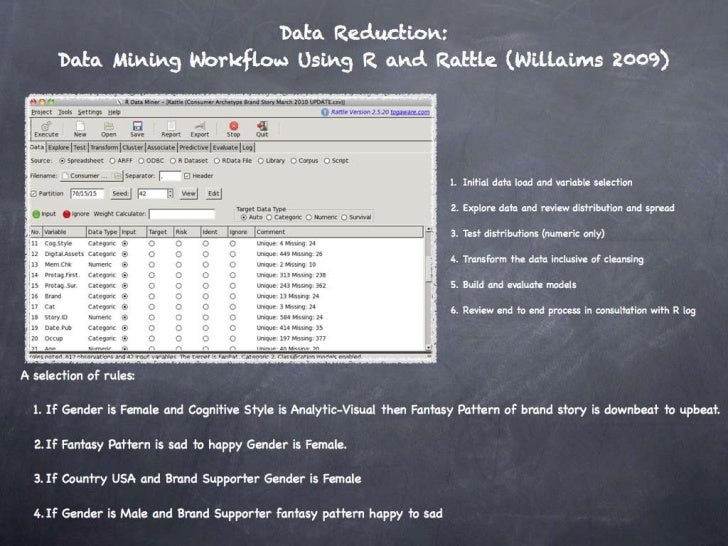The width and height of the screenshot is (728, 546).
Task: Select Input radio for Occup row
Action: (x=125, y=338)
